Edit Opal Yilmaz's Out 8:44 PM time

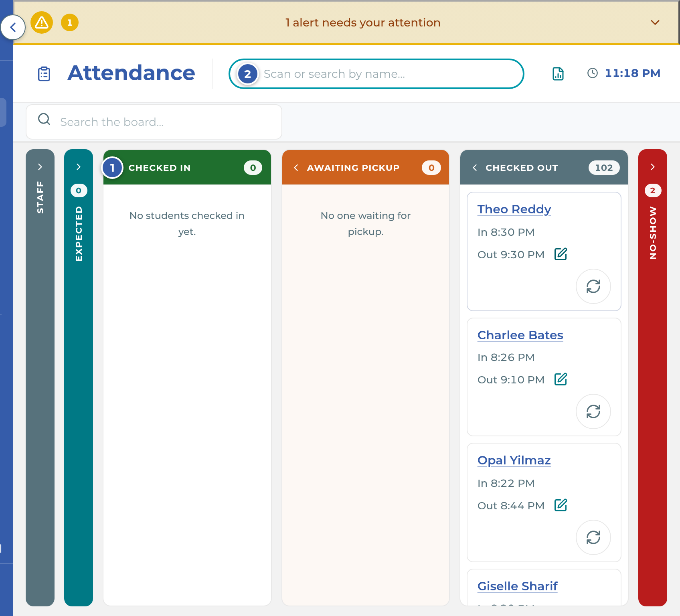point(561,505)
